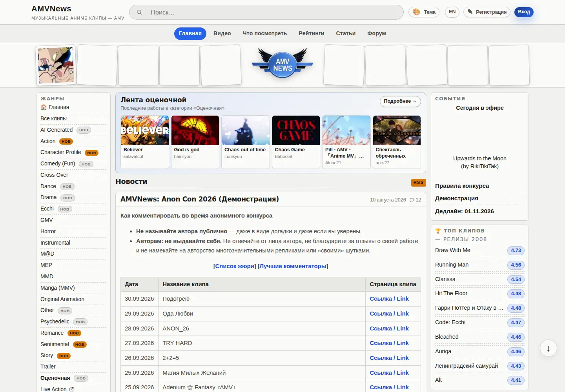Open Правила конкурса in events panel

(x=462, y=186)
